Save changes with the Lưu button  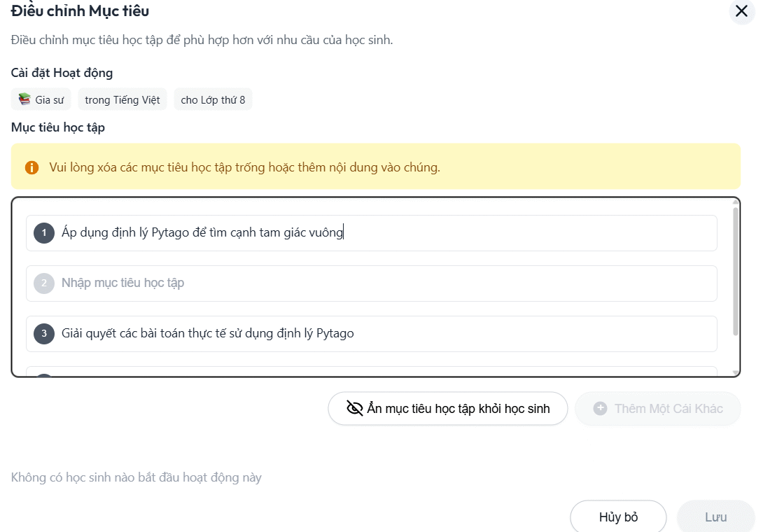point(715,516)
